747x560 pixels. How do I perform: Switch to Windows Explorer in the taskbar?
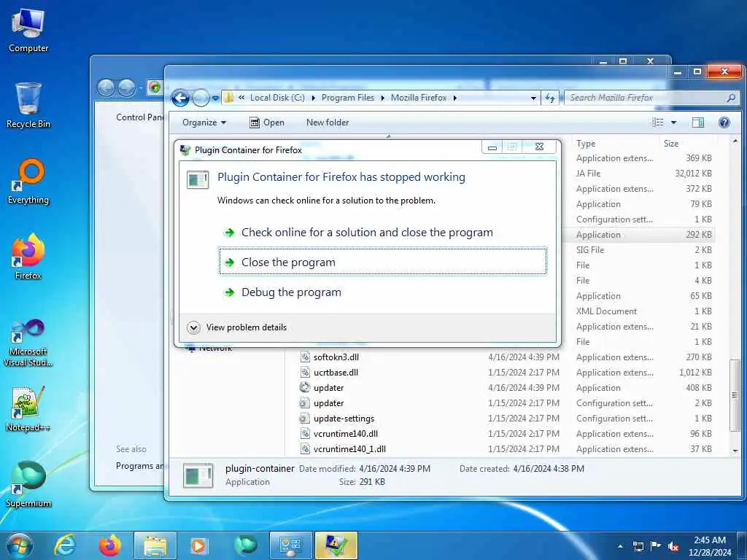pyautogui.click(x=155, y=545)
